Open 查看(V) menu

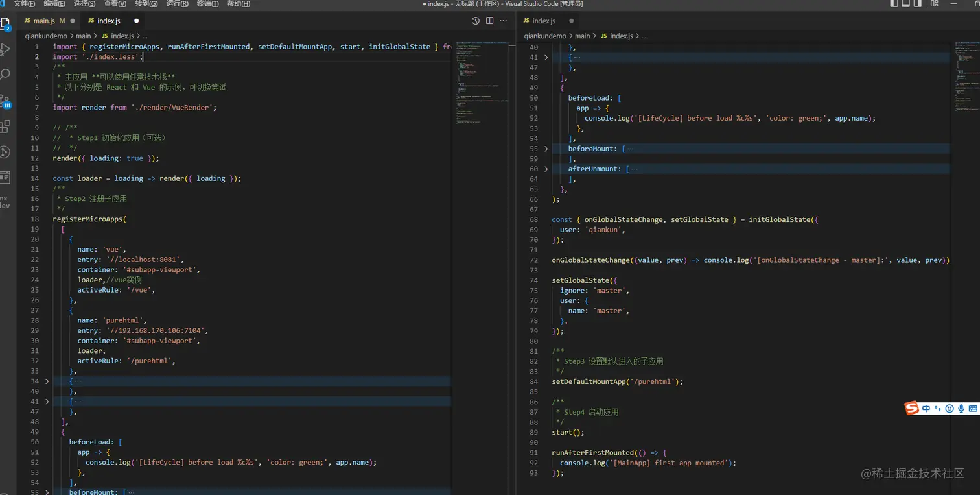click(x=115, y=3)
